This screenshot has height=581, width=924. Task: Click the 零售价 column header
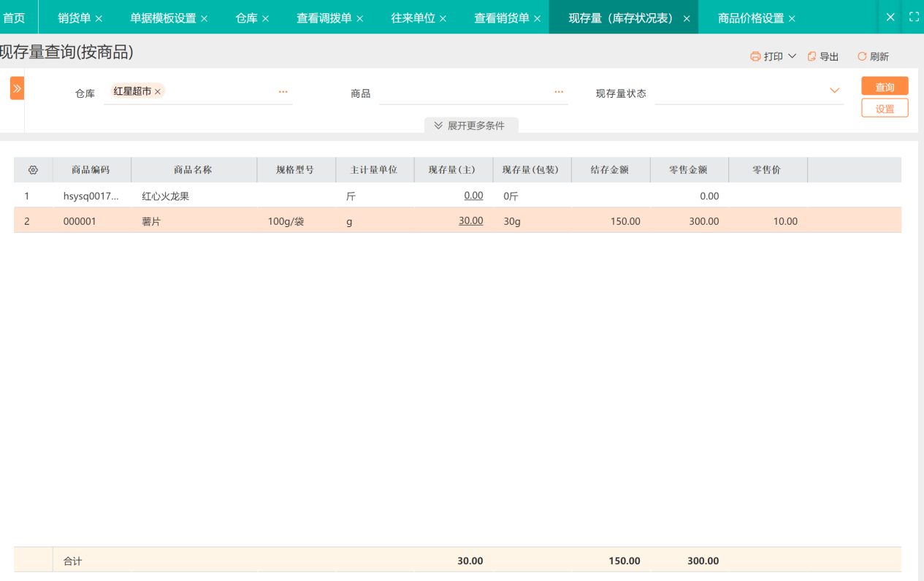(767, 170)
